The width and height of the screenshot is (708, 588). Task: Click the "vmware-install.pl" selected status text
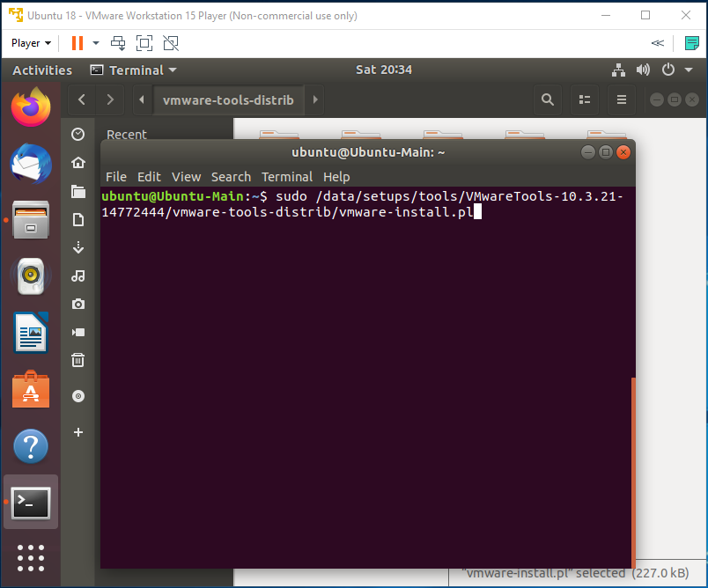point(576,573)
